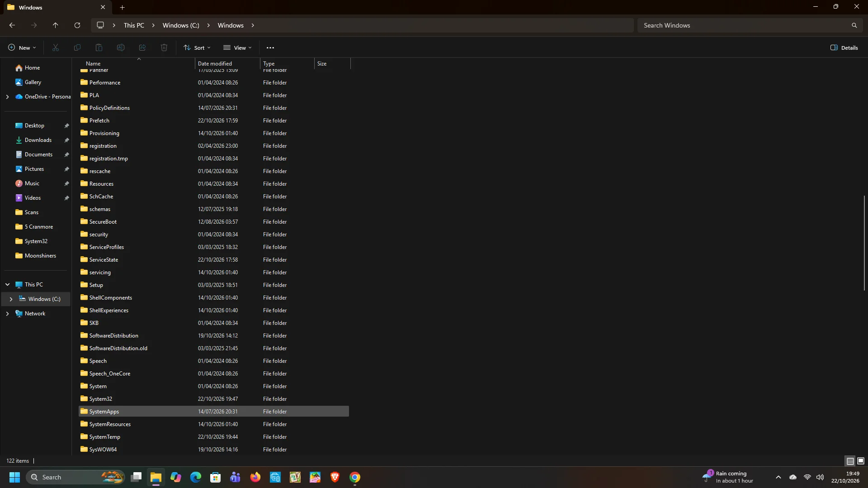Viewport: 868px width, 488px height.
Task: Open the View dropdown
Action: point(237,47)
